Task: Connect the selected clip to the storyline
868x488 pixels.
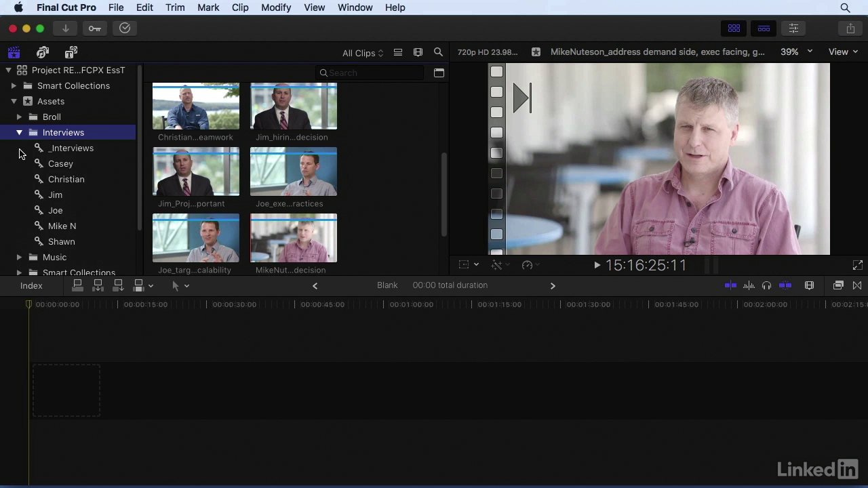Action: (x=77, y=285)
